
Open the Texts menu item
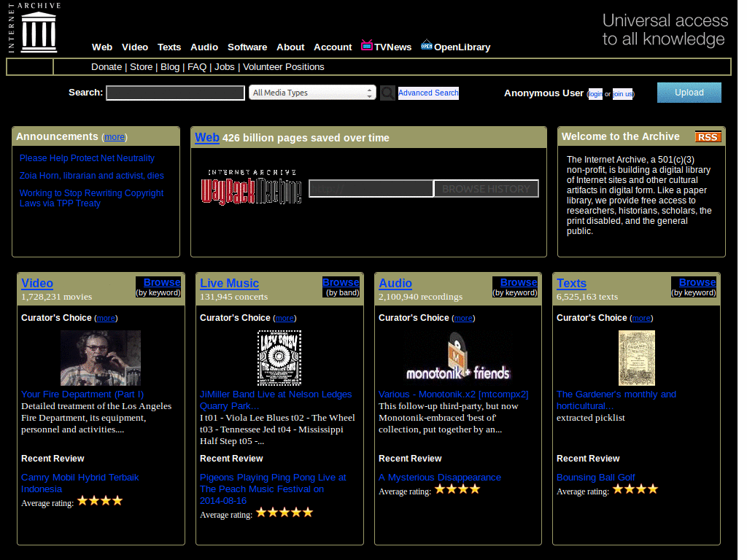169,47
